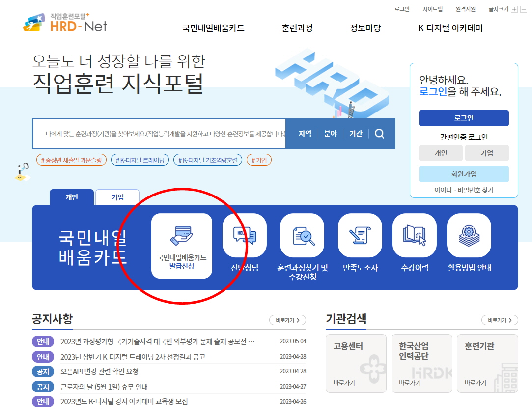Click the blue 로그인 text in greeting
This screenshot has width=532, height=419.
(x=433, y=91)
